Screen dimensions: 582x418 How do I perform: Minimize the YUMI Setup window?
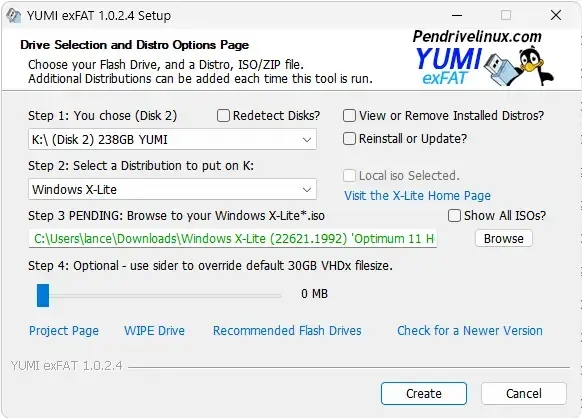click(x=457, y=15)
